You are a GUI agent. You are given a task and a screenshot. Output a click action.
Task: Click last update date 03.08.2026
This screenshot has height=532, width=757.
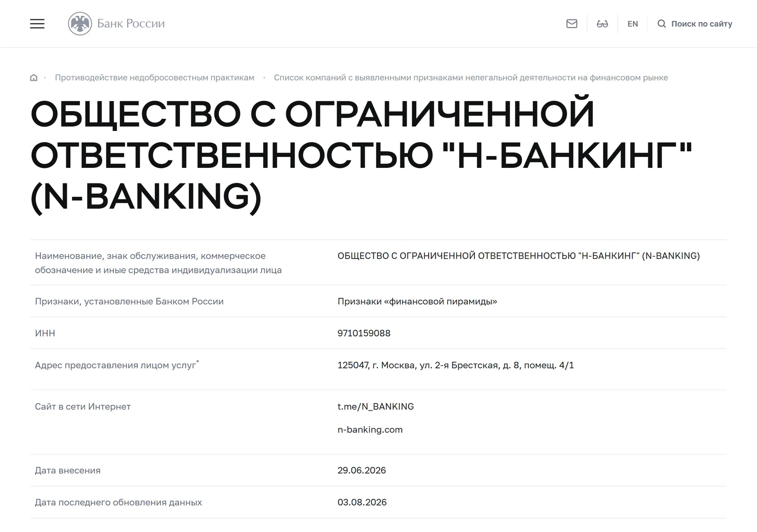pyautogui.click(x=362, y=502)
